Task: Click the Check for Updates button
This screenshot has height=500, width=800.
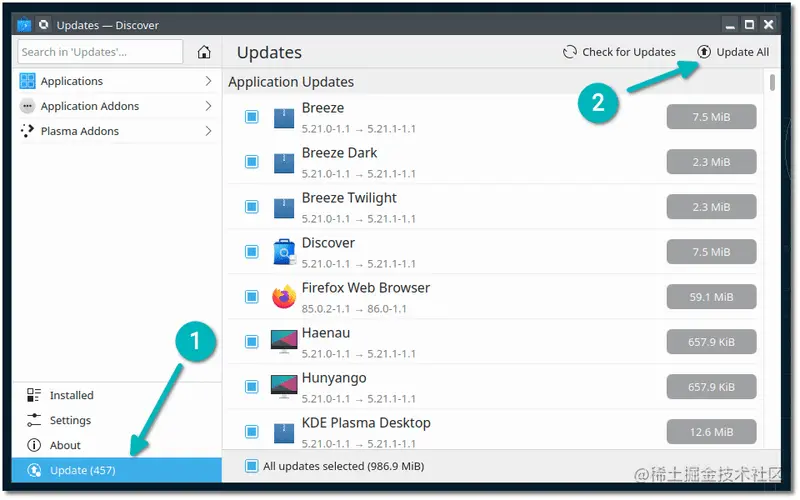Action: (x=619, y=52)
